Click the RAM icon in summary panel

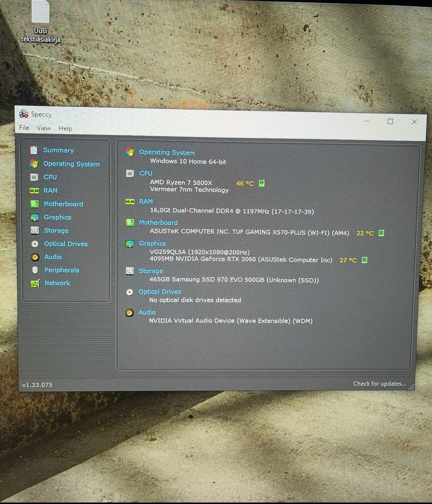click(130, 201)
